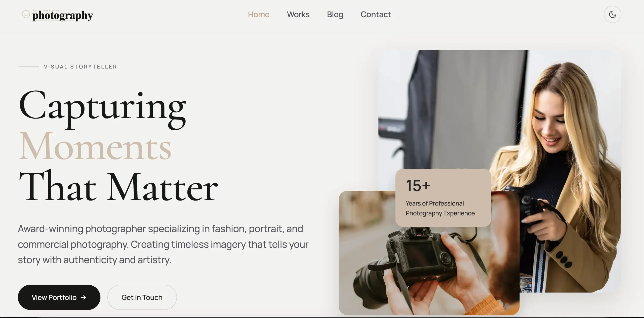This screenshot has width=644, height=318.
Task: Click the arrow icon in View Portfolio
Action: click(x=83, y=297)
